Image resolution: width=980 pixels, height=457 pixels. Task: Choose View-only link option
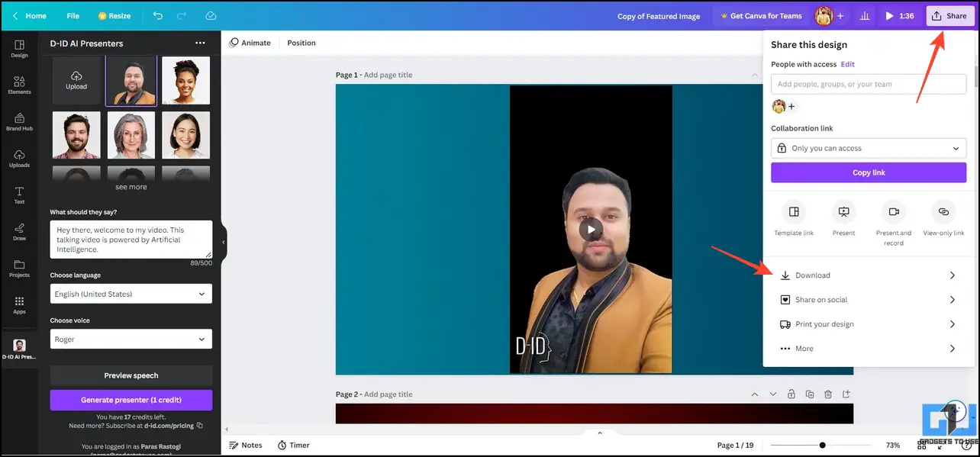pos(943,218)
